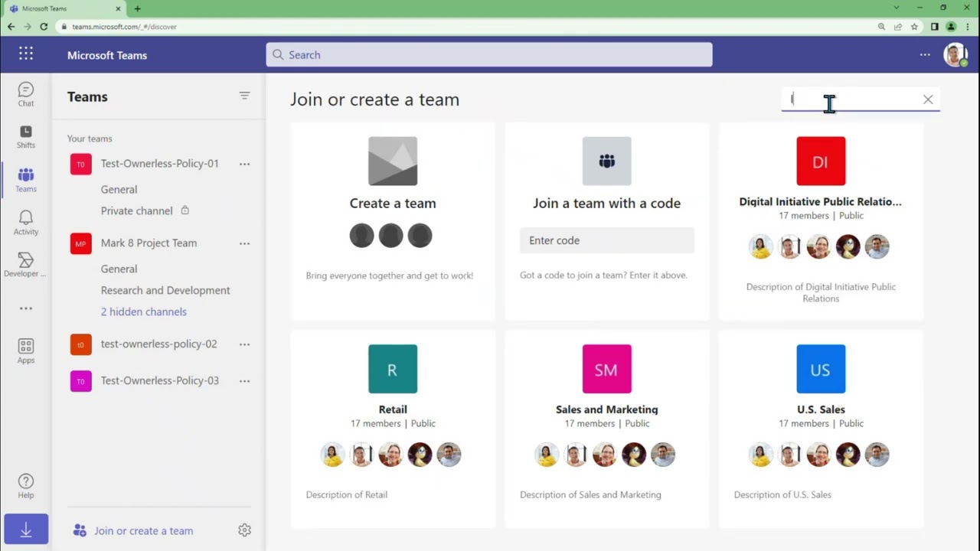Open General channel under Test-Ownerless-Policy-01
Image resolution: width=980 pixels, height=551 pixels.
[119, 189]
